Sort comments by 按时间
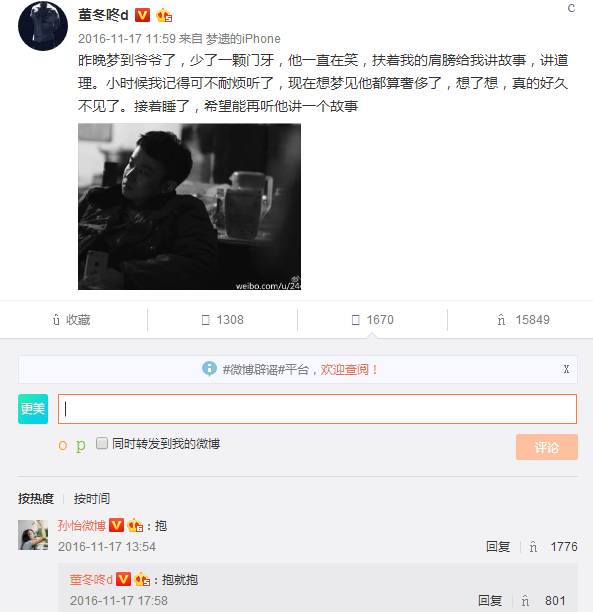 (x=92, y=498)
